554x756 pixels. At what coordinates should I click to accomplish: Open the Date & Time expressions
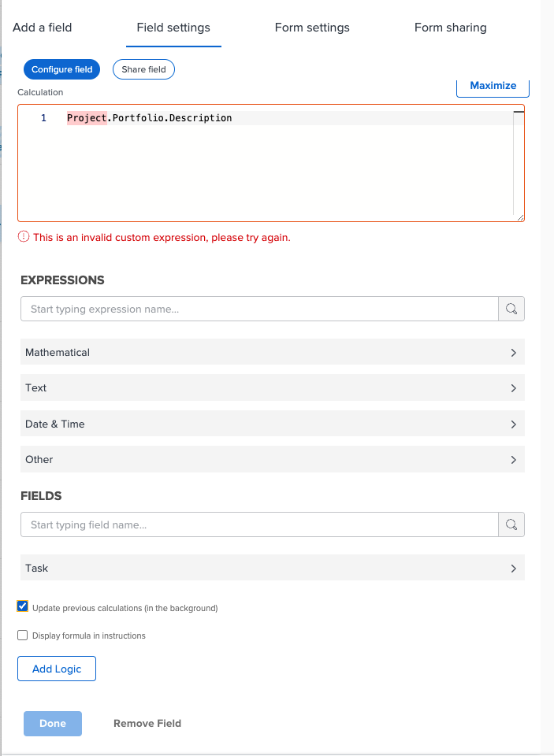pos(272,424)
